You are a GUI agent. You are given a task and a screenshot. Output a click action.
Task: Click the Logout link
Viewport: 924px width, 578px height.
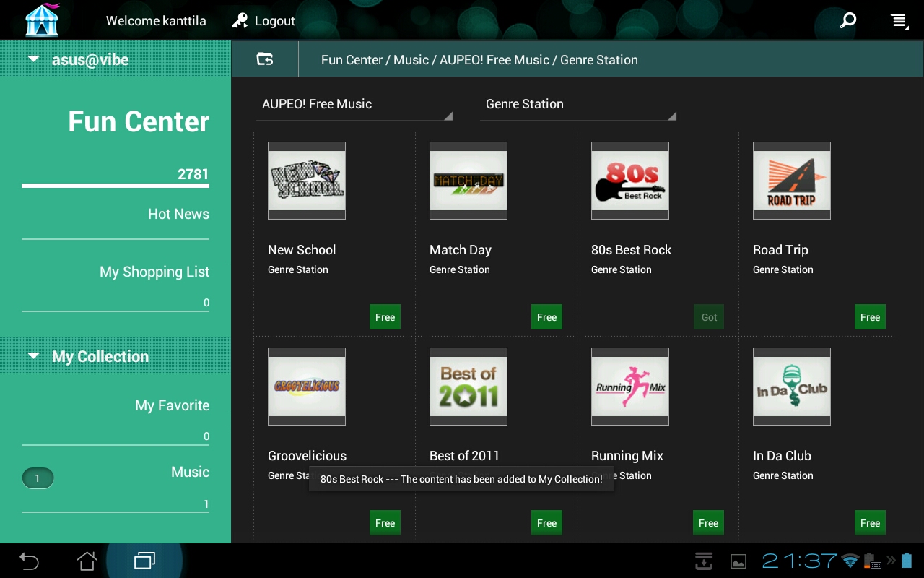(x=274, y=21)
